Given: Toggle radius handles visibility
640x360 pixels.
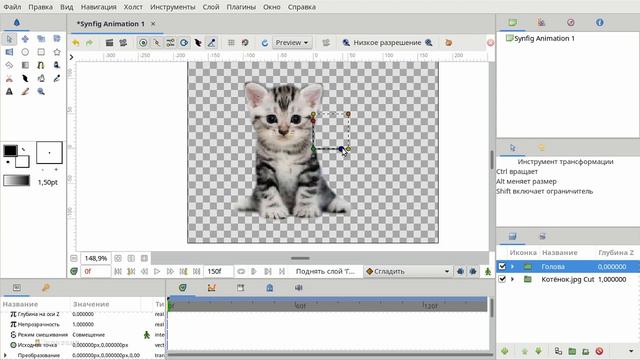Looking at the screenshot, I should pyautogui.click(x=184, y=42).
